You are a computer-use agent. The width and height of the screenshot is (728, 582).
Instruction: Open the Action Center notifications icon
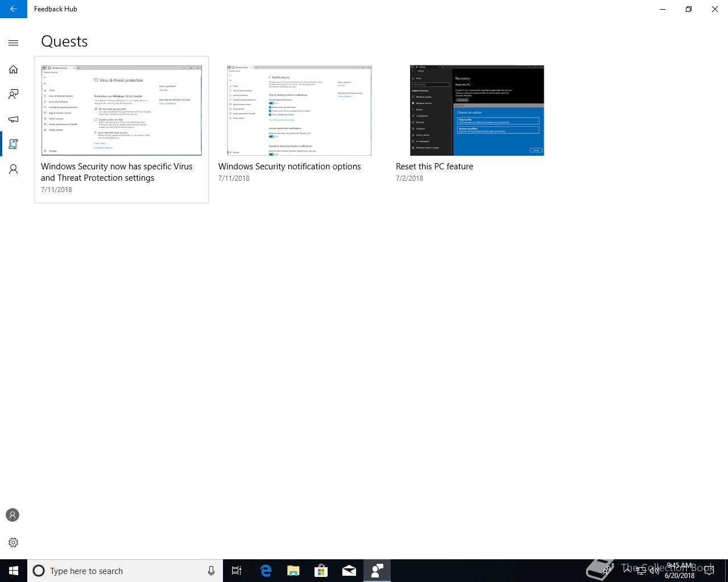709,571
